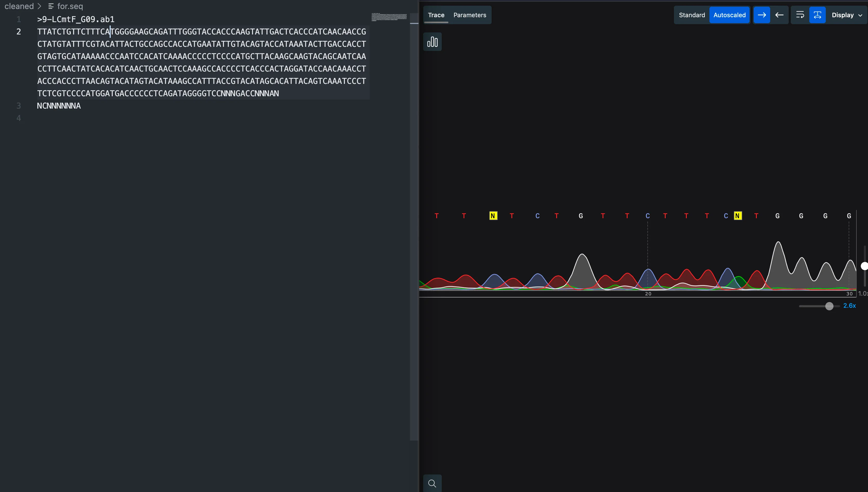Select the forward direction right-arrow button
The image size is (868, 492).
pyautogui.click(x=761, y=15)
